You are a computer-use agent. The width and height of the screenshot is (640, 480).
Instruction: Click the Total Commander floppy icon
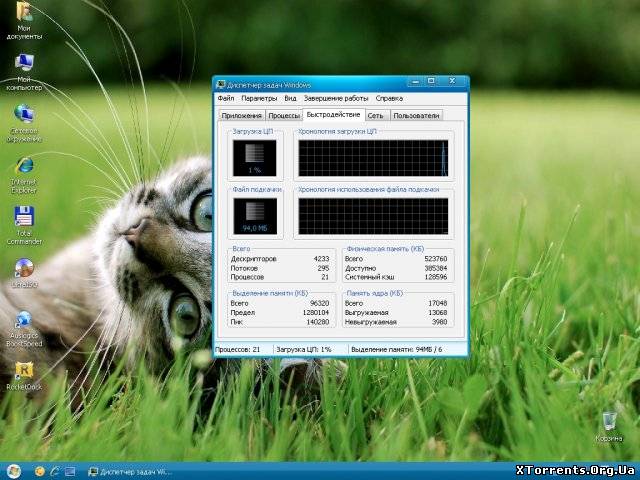coord(24,217)
